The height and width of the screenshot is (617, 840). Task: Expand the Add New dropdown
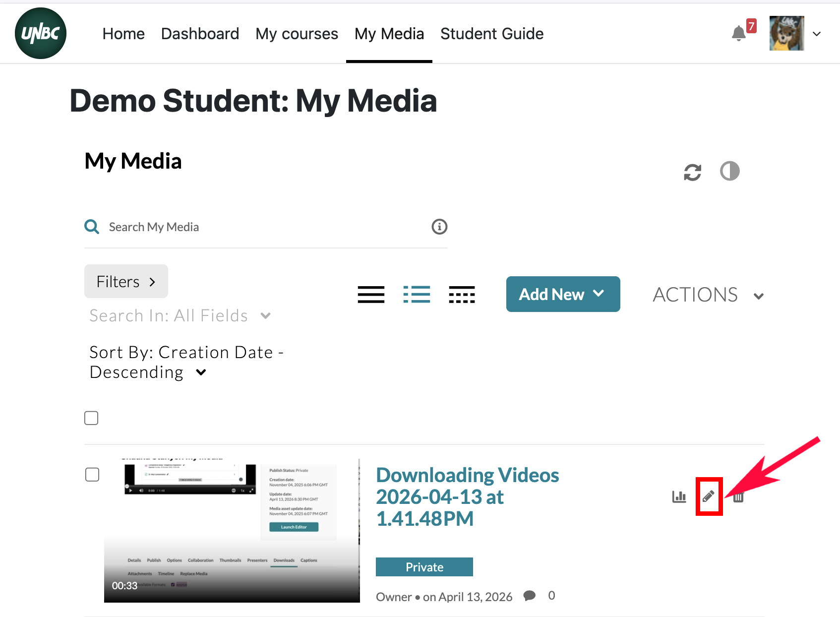point(563,294)
